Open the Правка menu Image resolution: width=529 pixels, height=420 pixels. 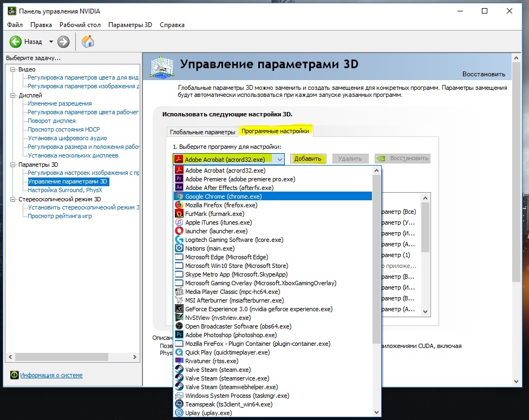tap(41, 25)
